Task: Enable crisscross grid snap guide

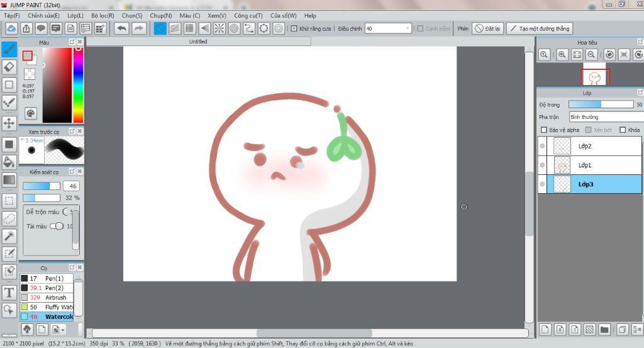Action: coord(190,28)
